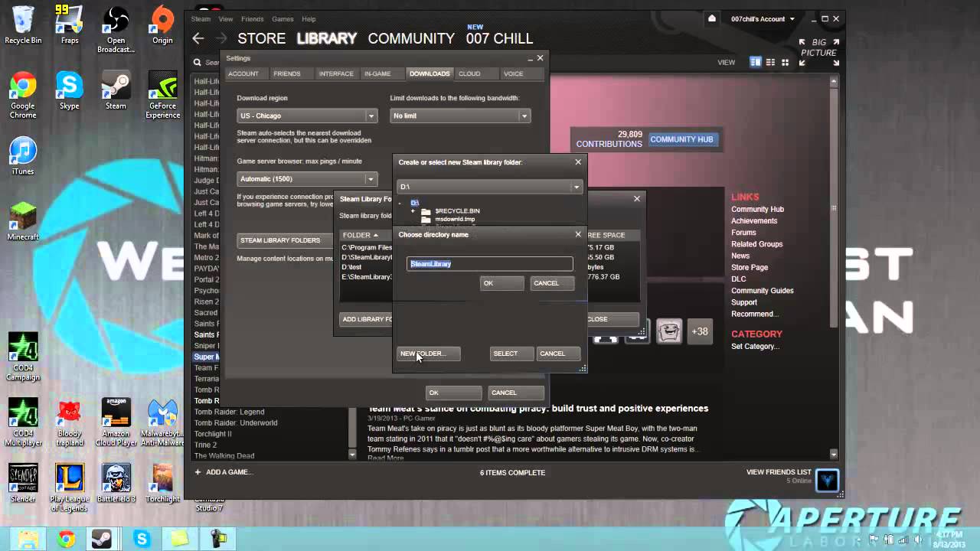
Task: Switch to the VOICE settings tab
Action: point(513,73)
